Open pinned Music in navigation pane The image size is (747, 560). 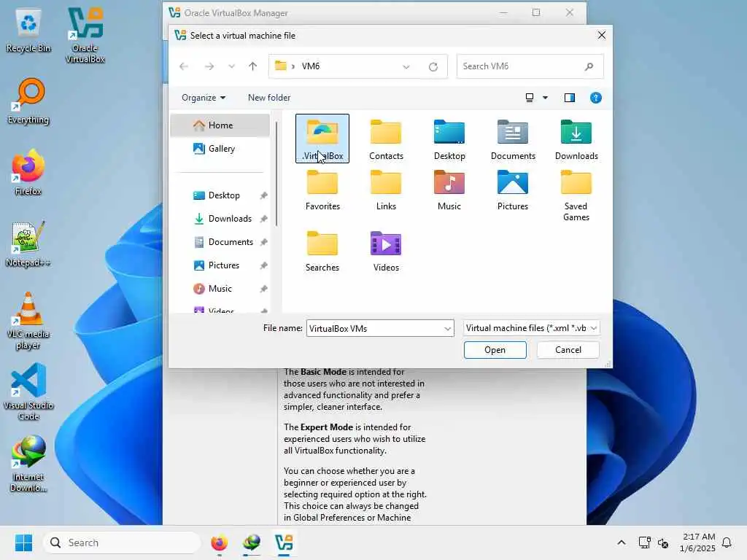(x=220, y=289)
